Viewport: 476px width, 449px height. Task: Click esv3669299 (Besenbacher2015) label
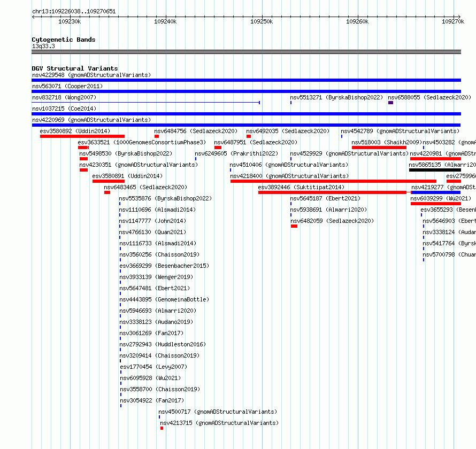pos(164,266)
